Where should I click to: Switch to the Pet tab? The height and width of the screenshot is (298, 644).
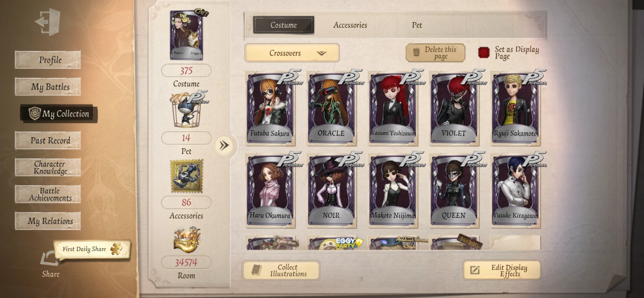[x=417, y=25]
